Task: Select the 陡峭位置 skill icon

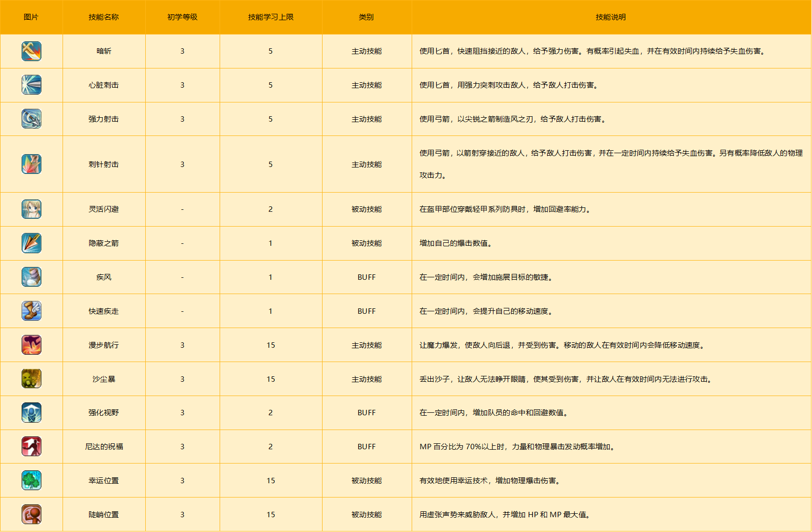Action: pyautogui.click(x=32, y=514)
